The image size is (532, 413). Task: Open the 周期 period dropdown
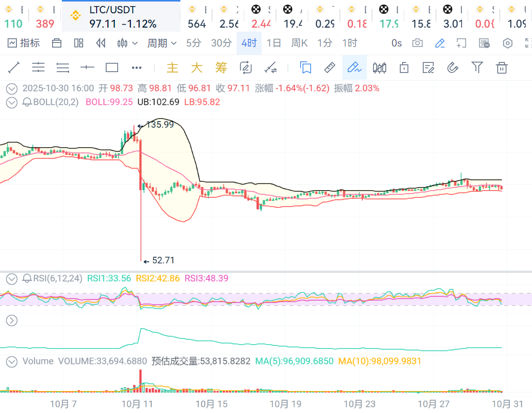161,43
